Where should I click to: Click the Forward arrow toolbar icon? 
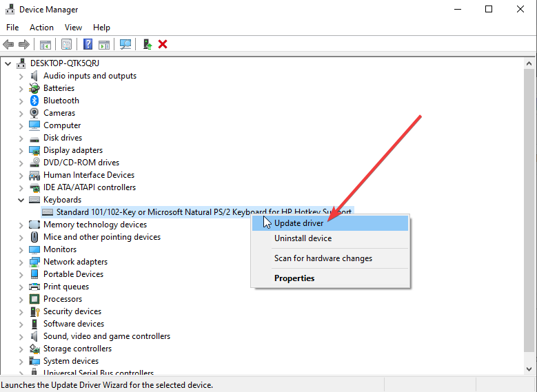(x=24, y=44)
